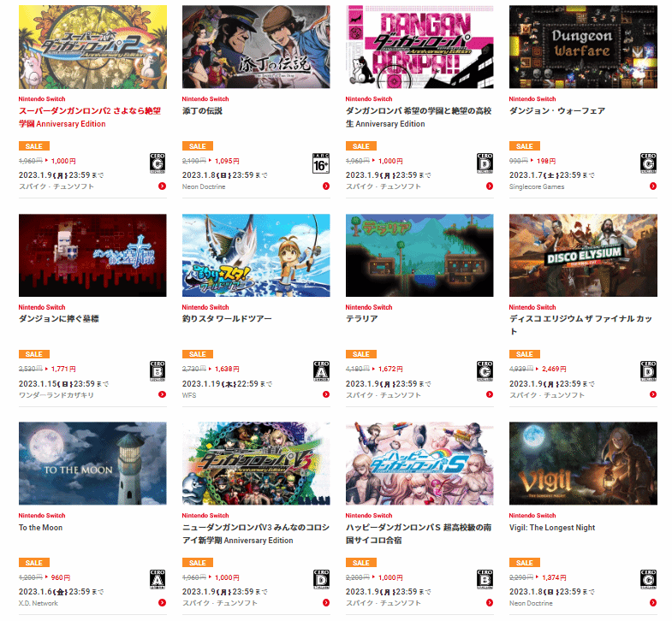Click red arrow icon on To the Moon card

162,603
